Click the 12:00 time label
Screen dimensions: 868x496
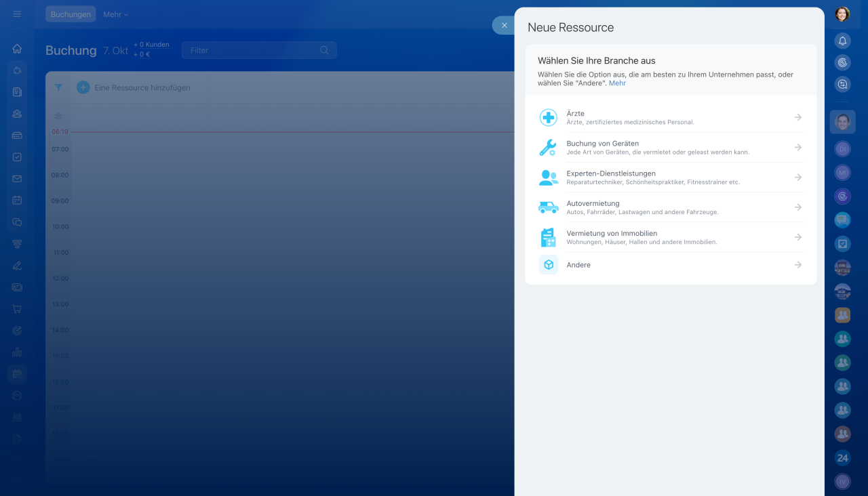[60, 278]
